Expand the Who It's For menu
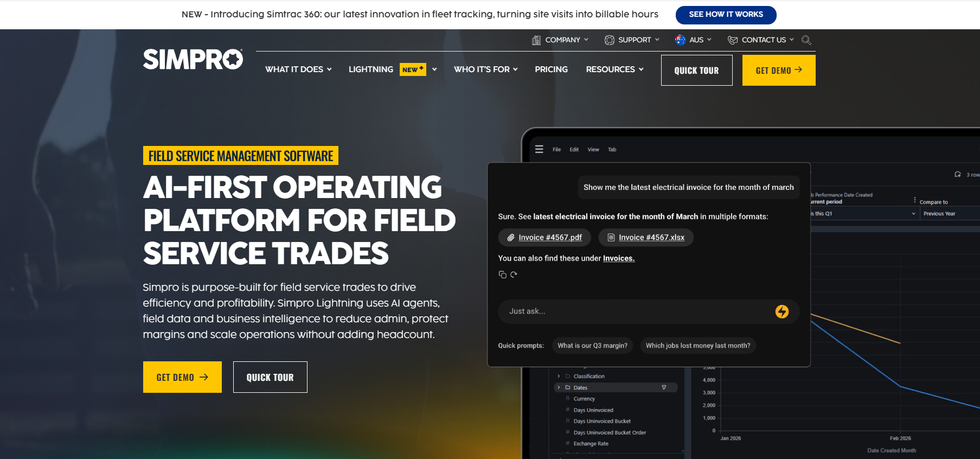980x459 pixels. (486, 69)
